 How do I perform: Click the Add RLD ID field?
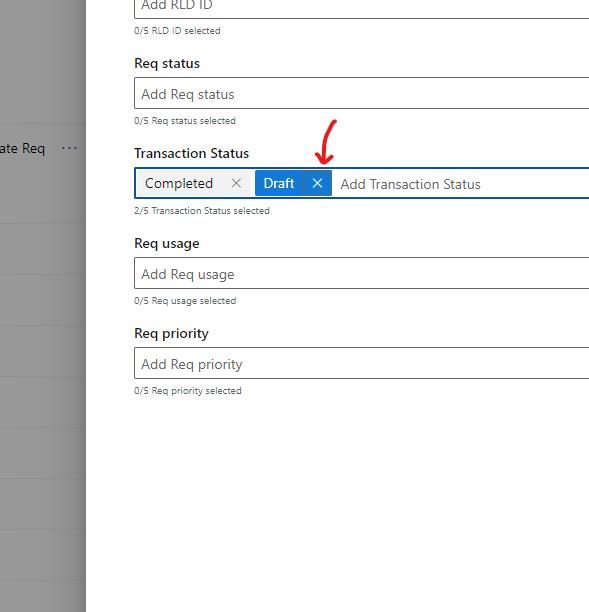point(361,7)
